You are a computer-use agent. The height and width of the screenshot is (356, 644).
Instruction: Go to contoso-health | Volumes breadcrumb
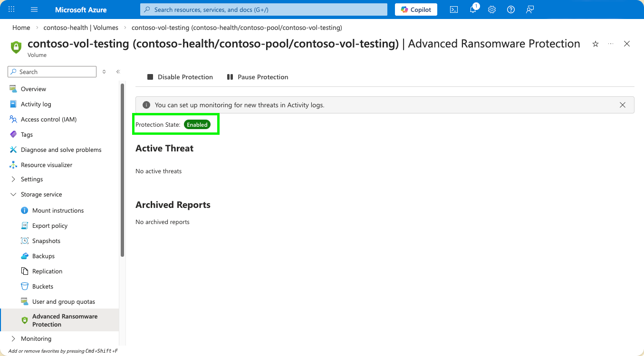(81, 28)
